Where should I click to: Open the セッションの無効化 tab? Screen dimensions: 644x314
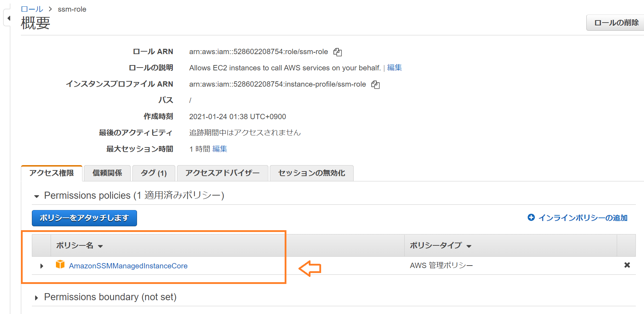(312, 173)
